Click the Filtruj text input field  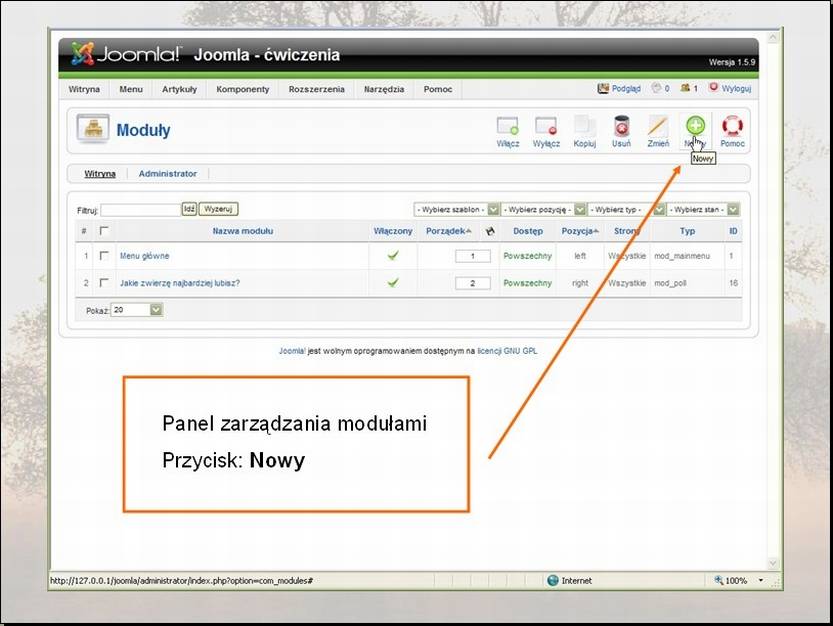(x=141, y=210)
